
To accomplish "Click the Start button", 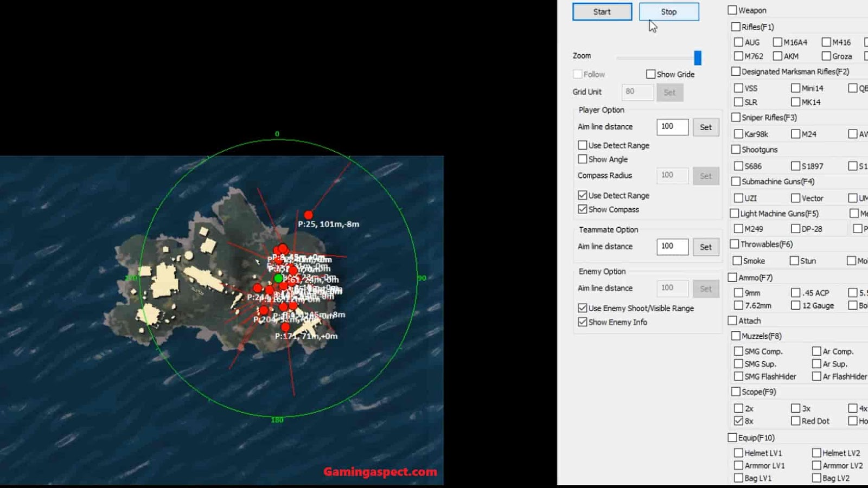I will point(602,12).
